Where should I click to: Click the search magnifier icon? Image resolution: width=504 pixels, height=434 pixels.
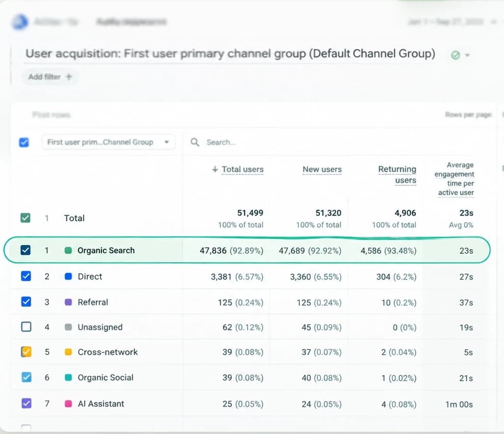click(195, 142)
